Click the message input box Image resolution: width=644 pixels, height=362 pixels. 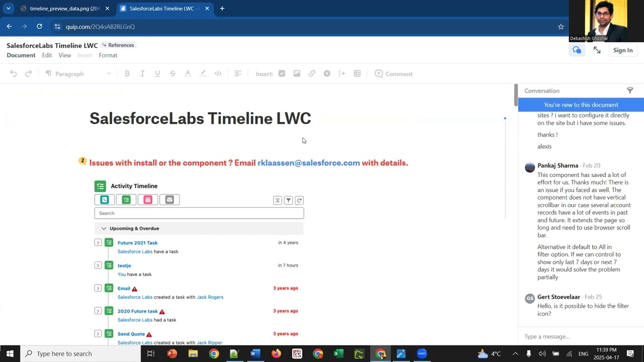[x=581, y=336]
